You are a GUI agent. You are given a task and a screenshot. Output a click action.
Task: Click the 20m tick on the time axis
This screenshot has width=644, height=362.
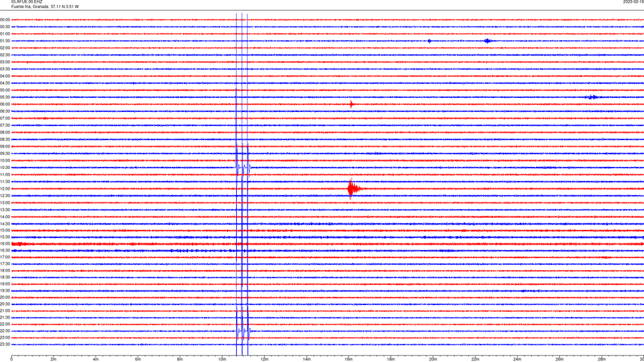(x=433, y=359)
